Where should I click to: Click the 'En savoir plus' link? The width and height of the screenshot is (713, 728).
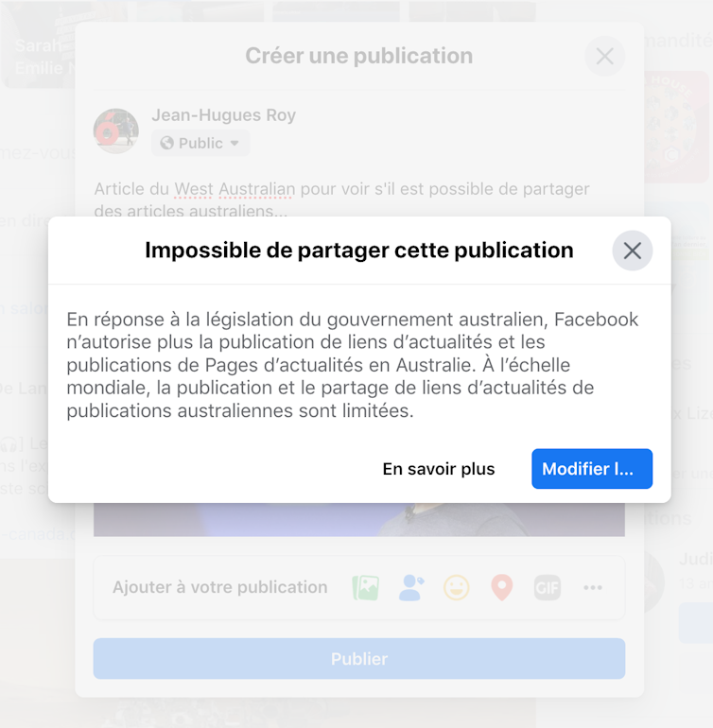point(439,469)
